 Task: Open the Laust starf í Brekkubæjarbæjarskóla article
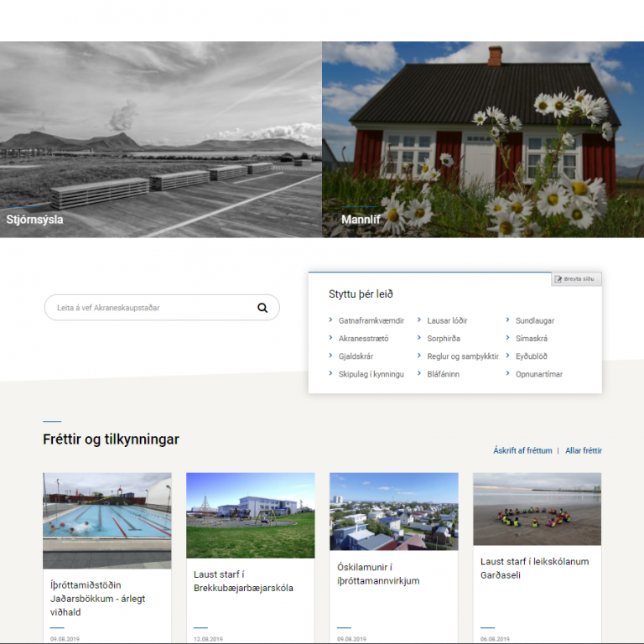[243, 581]
